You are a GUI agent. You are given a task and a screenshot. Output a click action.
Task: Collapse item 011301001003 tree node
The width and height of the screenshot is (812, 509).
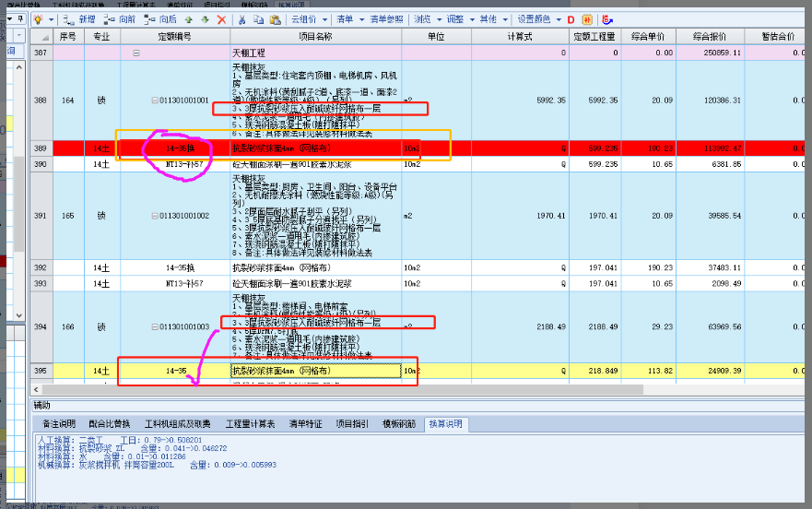(x=155, y=326)
